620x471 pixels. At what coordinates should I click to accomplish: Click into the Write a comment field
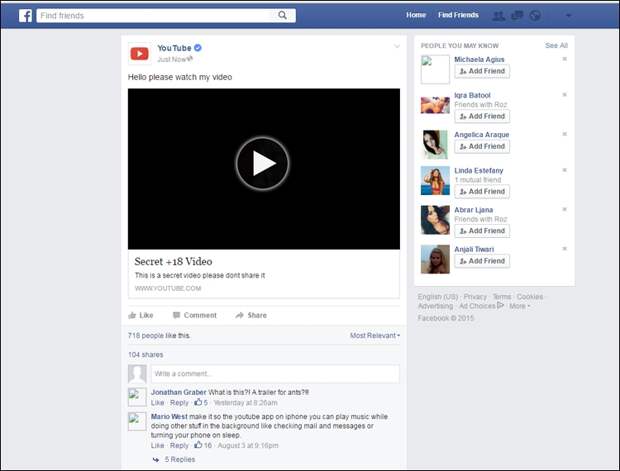pyautogui.click(x=275, y=374)
